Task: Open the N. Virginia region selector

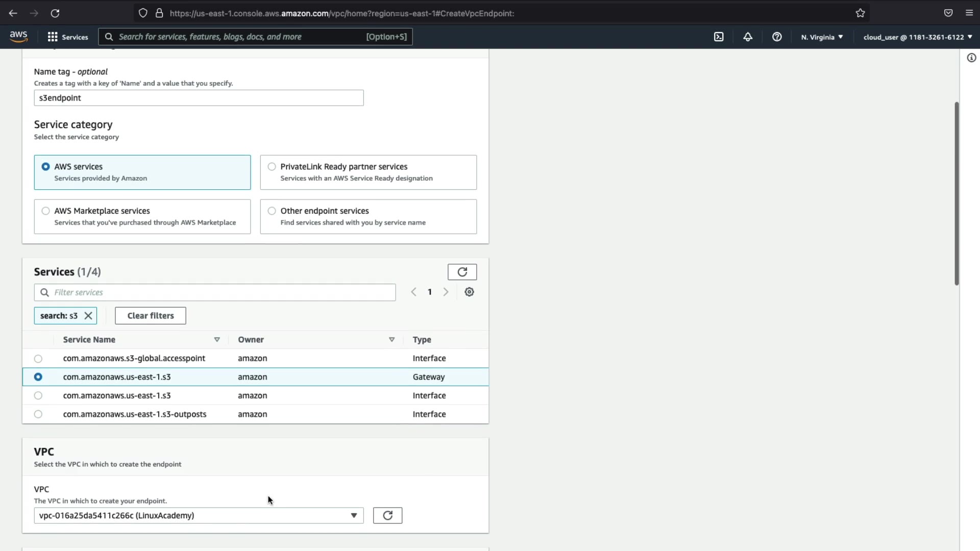Action: 822,37
